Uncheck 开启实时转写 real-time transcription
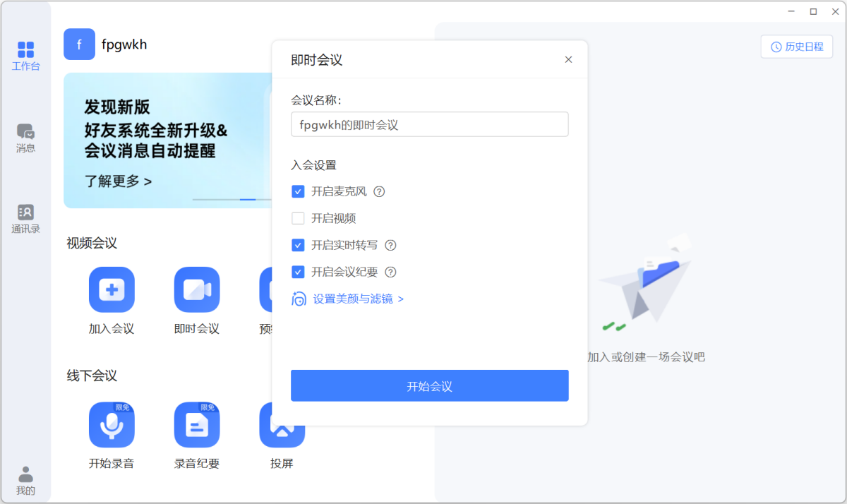Viewport: 847px width, 504px height. (298, 245)
